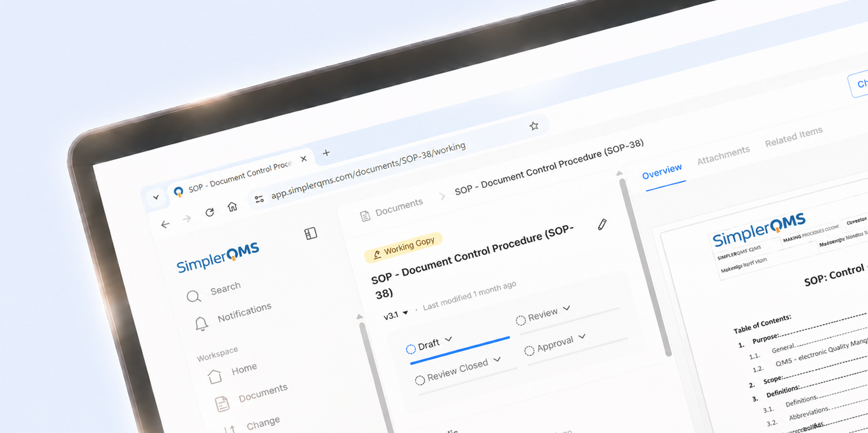
Task: Select the Approval status radio circle
Action: [529, 351]
